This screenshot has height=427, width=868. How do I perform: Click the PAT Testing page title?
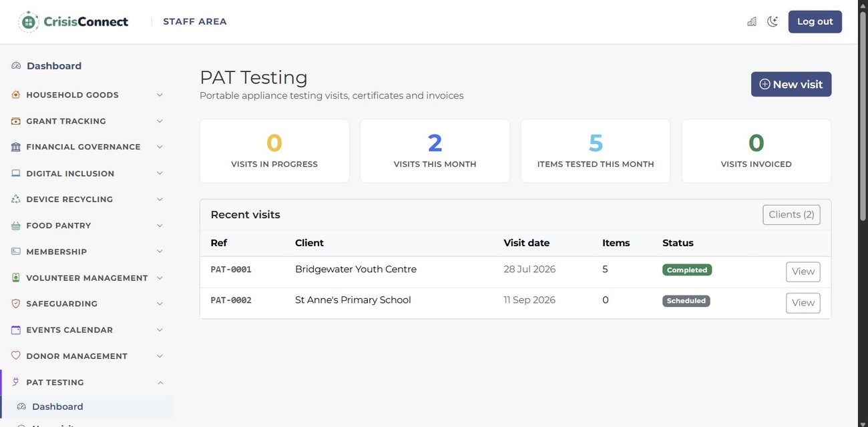(254, 77)
